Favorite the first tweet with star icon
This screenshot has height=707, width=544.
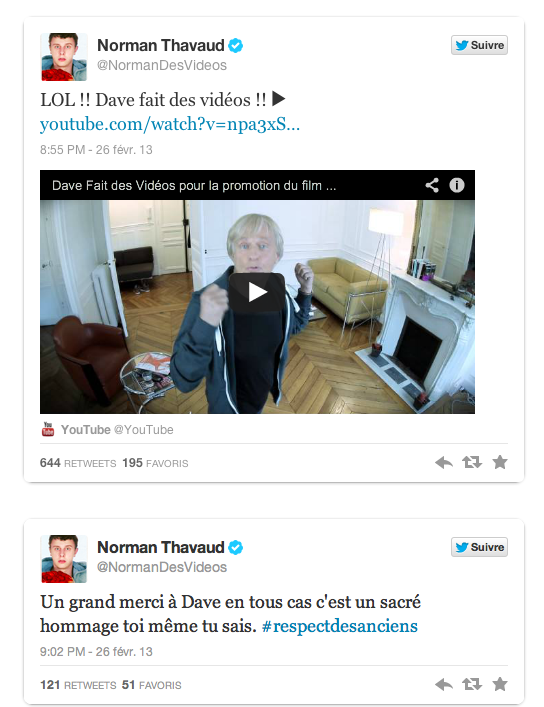pos(500,462)
